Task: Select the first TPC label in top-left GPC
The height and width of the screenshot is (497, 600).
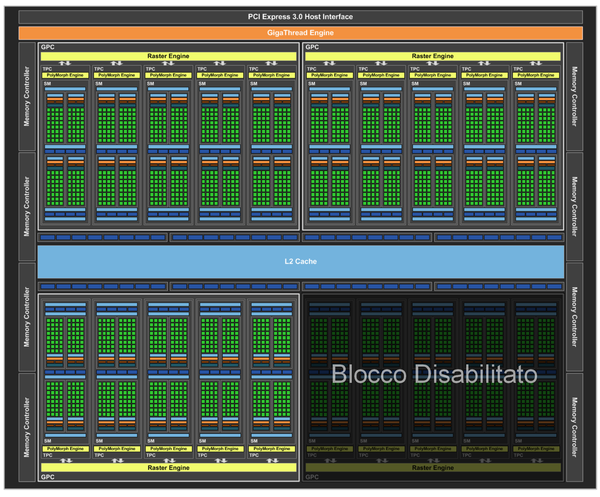Action: coord(47,69)
